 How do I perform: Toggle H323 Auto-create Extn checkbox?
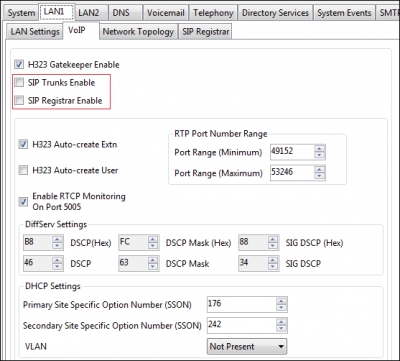23,145
